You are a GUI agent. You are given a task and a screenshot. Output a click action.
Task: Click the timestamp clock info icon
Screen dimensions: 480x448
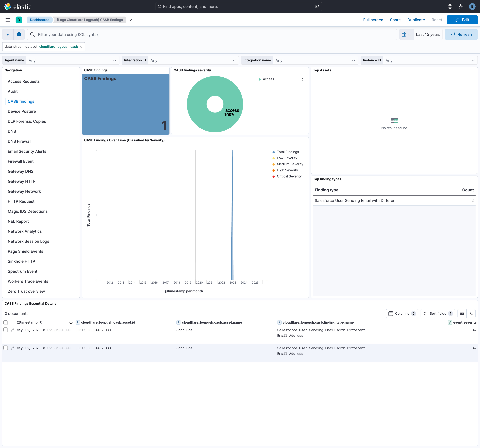(41, 322)
